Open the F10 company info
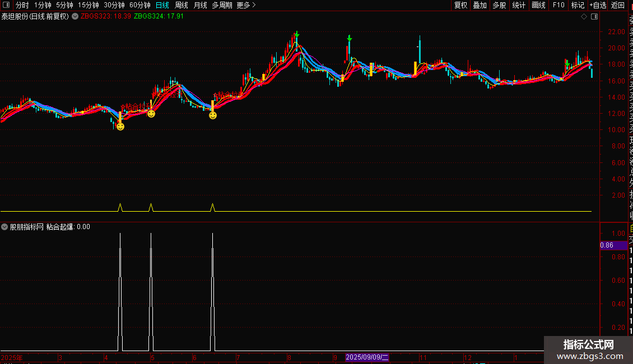Viewport: 633px width, 364px height. (x=558, y=5)
